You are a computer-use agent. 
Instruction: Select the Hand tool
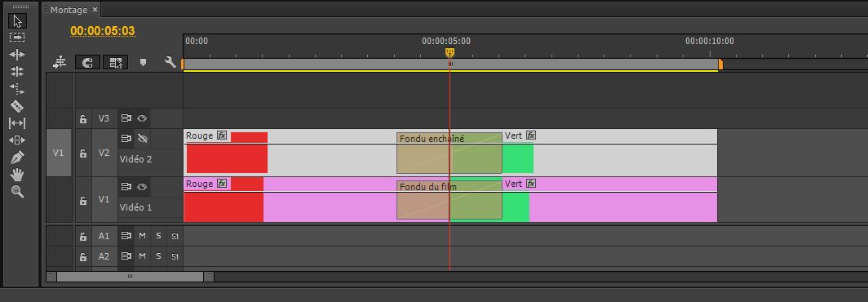pos(18,175)
